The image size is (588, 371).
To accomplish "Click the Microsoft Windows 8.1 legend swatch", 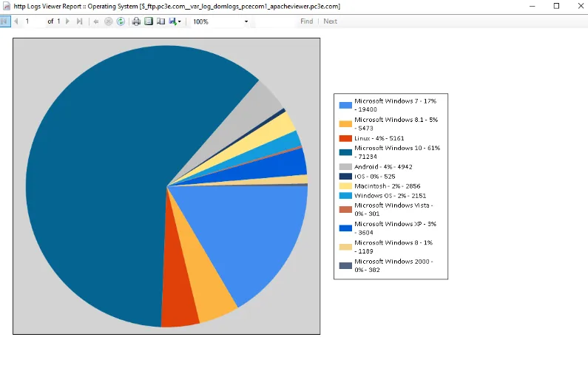I will click(x=345, y=124).
